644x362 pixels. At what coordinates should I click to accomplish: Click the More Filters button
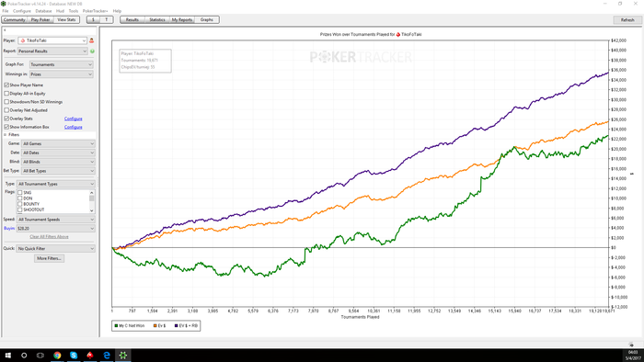click(x=49, y=259)
